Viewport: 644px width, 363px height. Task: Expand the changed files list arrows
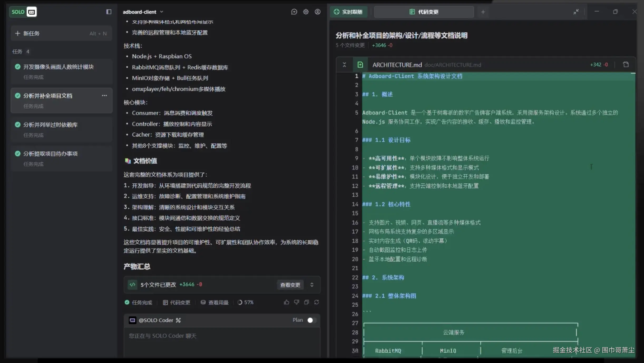point(312,285)
